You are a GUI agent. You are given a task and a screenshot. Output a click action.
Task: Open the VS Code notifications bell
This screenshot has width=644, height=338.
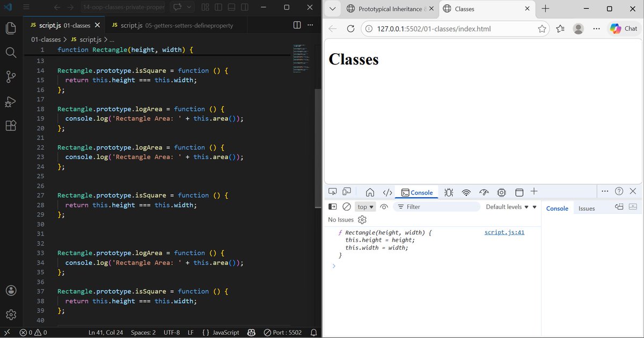313,333
